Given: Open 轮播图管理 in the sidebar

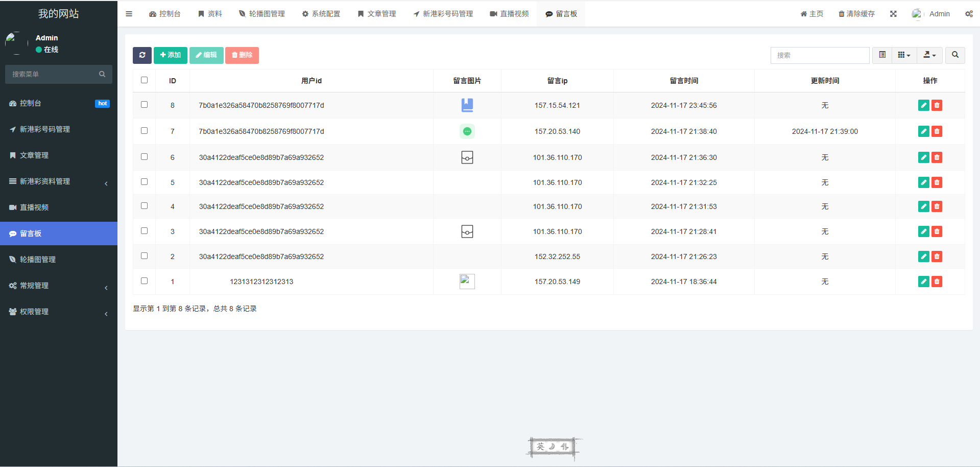Looking at the screenshot, I should coord(59,260).
